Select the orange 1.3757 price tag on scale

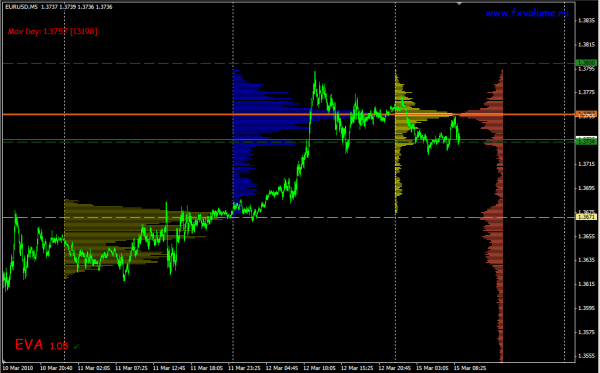pos(586,114)
